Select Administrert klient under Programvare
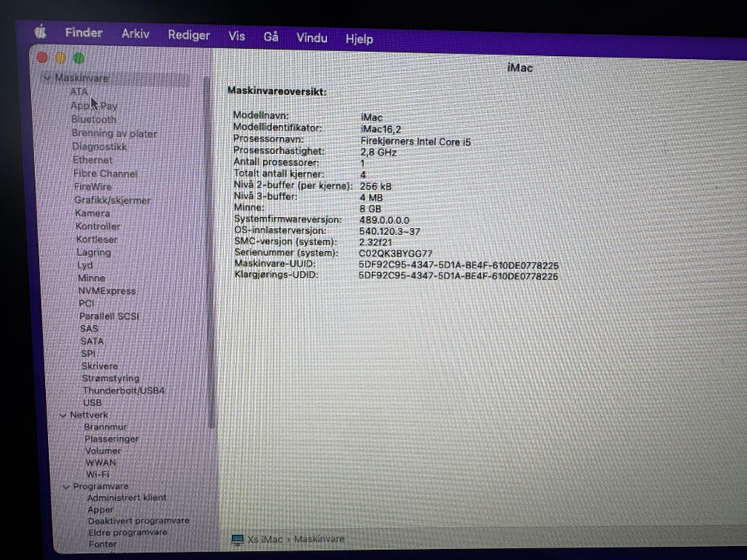Viewport: 747px width, 560px height. 127,498
